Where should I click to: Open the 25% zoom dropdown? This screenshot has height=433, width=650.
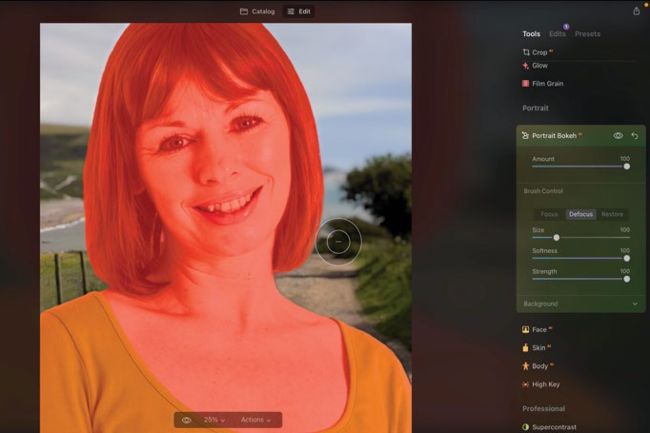[214, 420]
